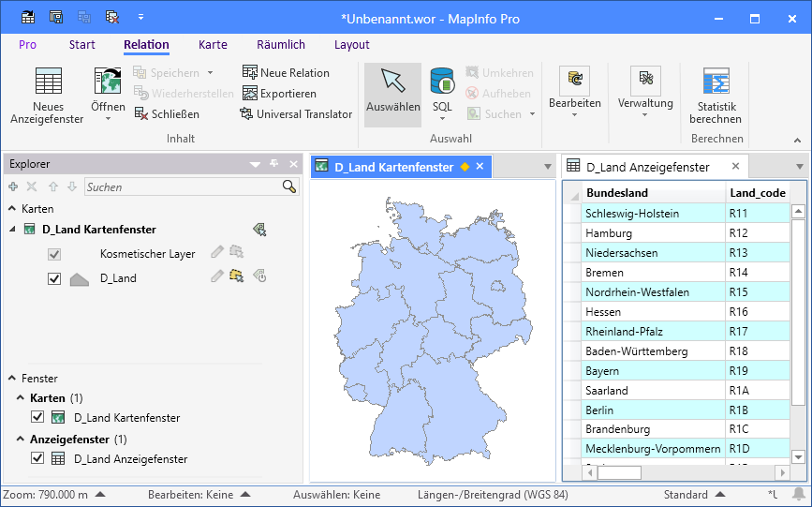812x507 pixels.
Task: Toggle D_Land Kartenfenster checkbox under Fenster
Action: pos(37,417)
